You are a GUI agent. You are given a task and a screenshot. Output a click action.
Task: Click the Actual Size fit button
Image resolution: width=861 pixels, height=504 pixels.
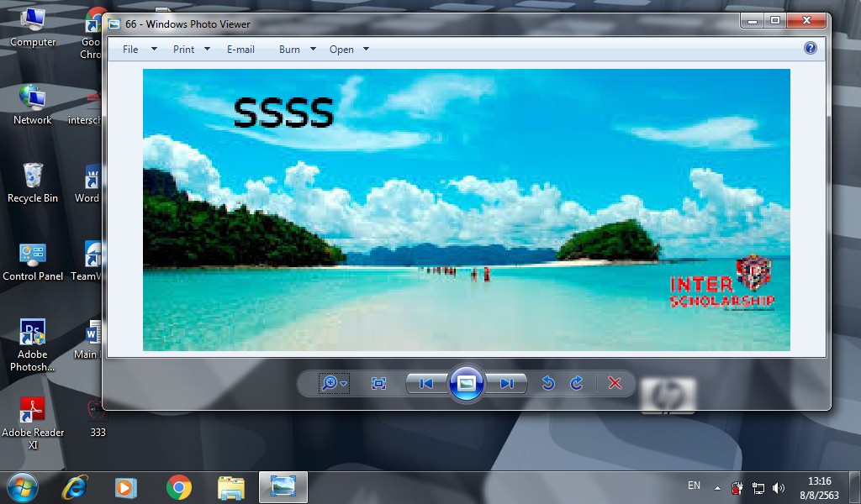pos(378,383)
